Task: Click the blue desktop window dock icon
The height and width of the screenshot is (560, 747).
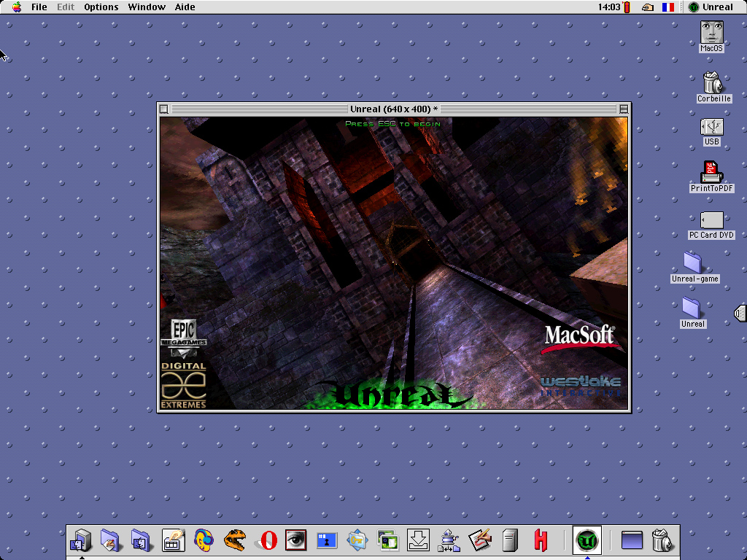Action: click(x=632, y=540)
